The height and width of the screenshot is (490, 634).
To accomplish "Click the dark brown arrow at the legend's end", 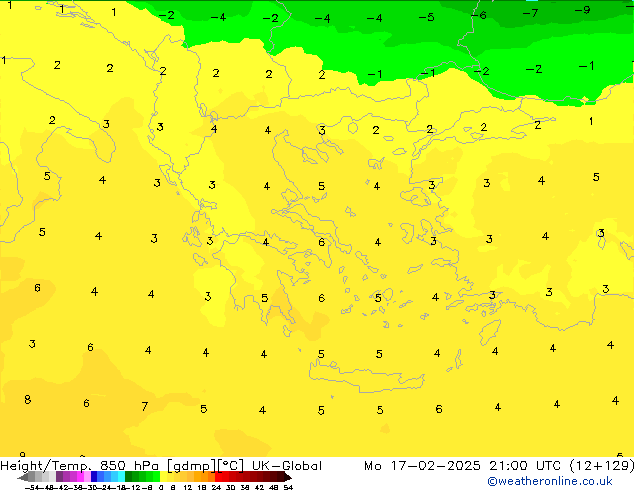I will pyautogui.click(x=288, y=476).
